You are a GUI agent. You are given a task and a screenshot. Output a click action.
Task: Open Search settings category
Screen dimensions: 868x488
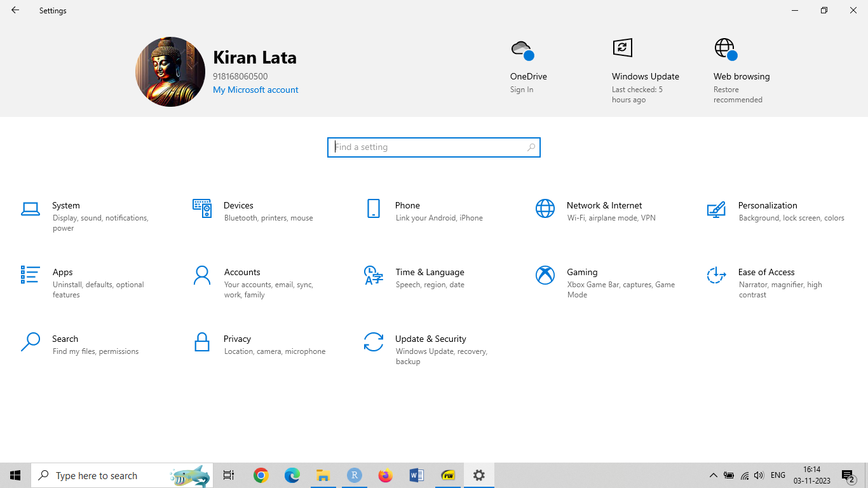pyautogui.click(x=65, y=339)
